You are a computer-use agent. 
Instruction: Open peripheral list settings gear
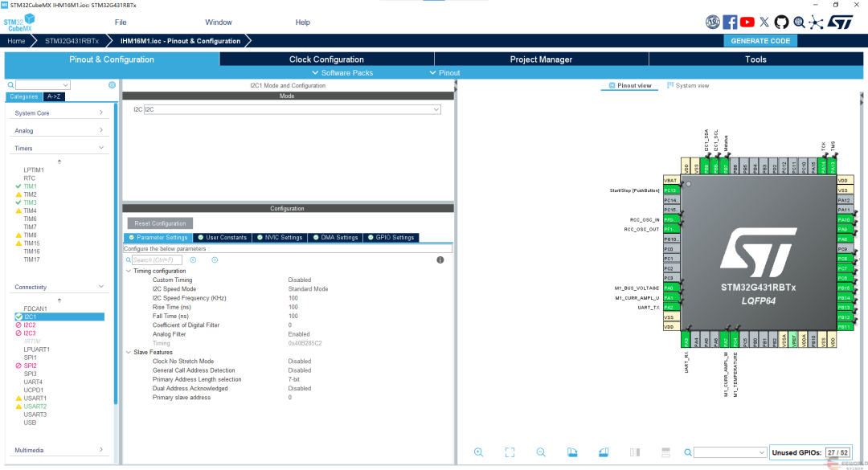112,84
